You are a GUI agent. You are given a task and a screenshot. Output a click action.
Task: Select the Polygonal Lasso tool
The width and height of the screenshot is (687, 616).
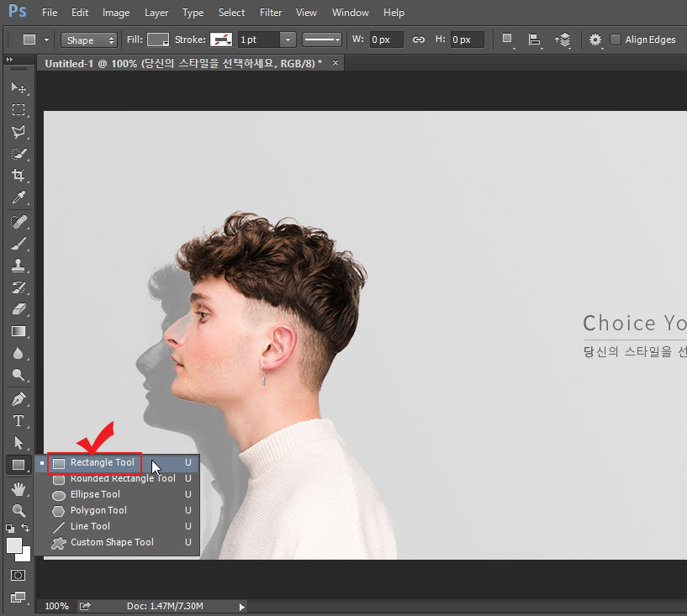(x=18, y=131)
